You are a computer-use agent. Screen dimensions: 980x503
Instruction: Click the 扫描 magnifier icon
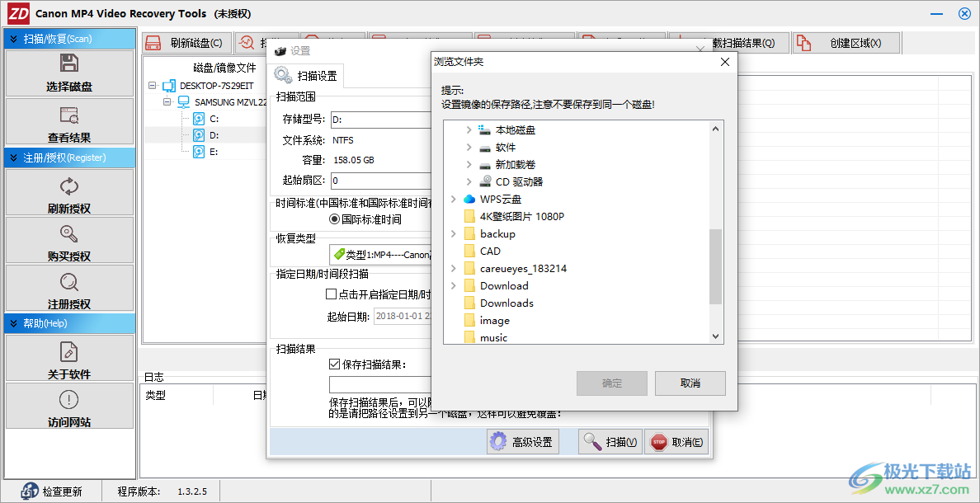click(x=591, y=442)
